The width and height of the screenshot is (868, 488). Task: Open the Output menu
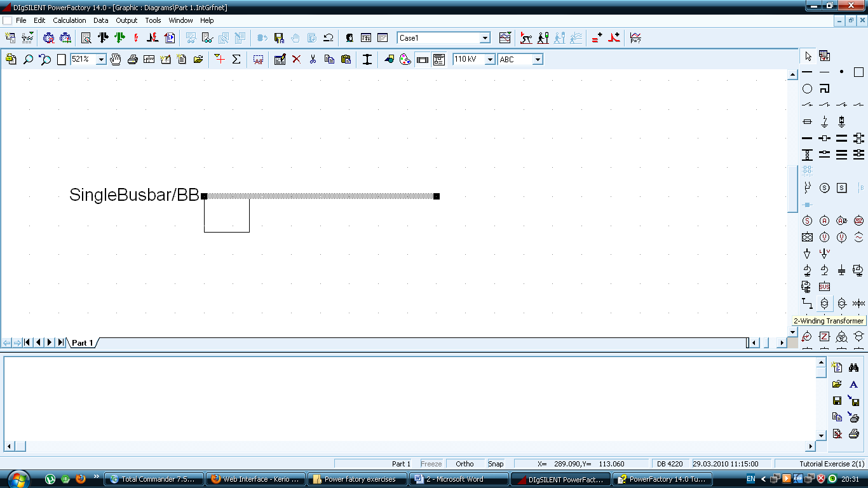[126, 20]
